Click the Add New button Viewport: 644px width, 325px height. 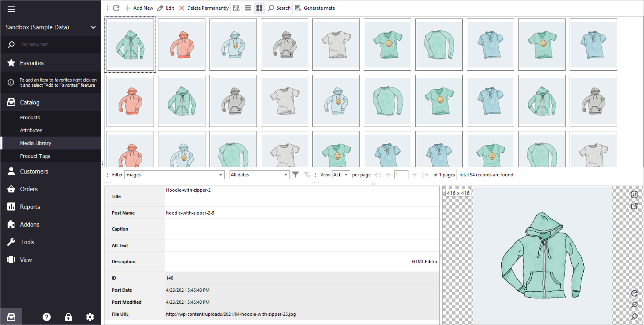click(139, 8)
